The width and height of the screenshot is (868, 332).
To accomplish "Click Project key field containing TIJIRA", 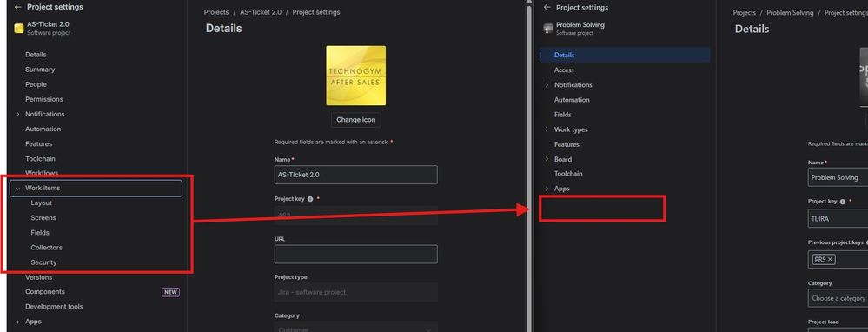I will 838,218.
